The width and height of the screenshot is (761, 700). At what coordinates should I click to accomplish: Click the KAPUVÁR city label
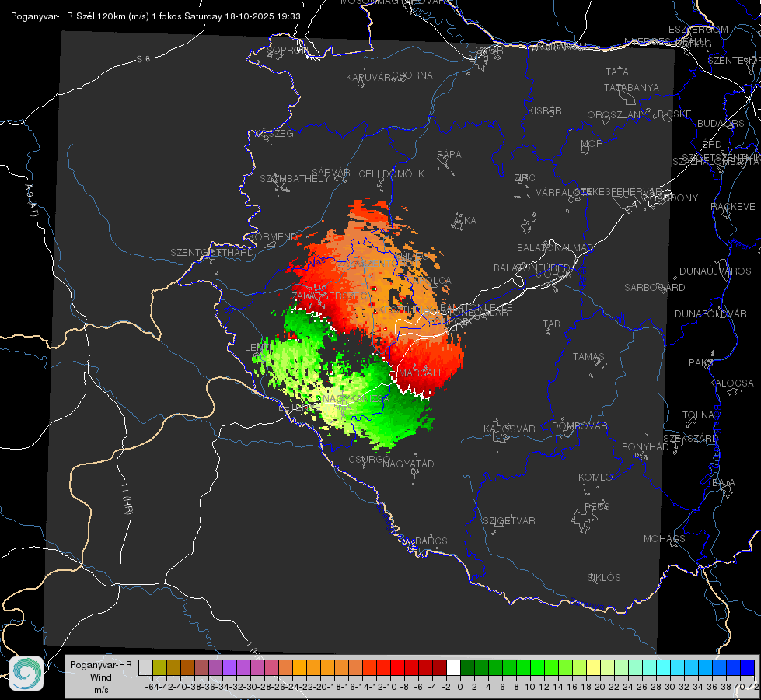coord(369,77)
